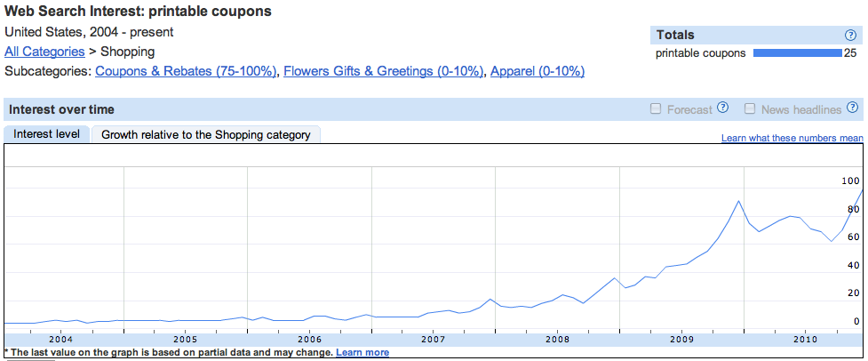Open the Flowers Gifts & Greetings (0-10%) subcategory
This screenshot has width=868, height=361.
[383, 71]
